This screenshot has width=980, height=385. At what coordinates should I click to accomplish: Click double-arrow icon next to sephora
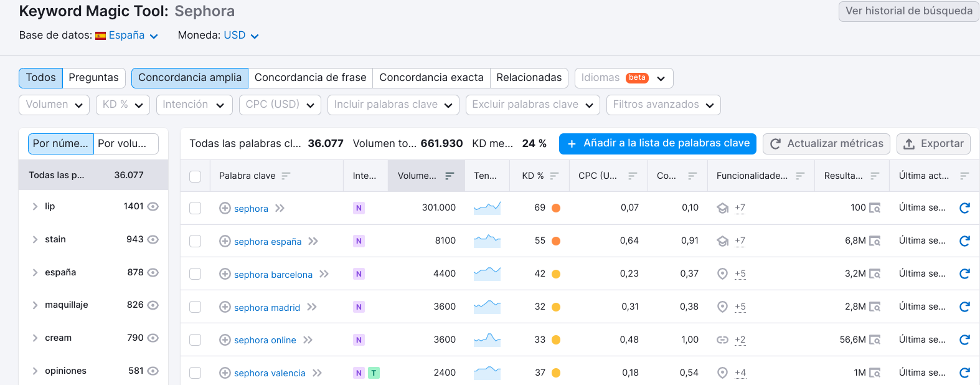280,208
